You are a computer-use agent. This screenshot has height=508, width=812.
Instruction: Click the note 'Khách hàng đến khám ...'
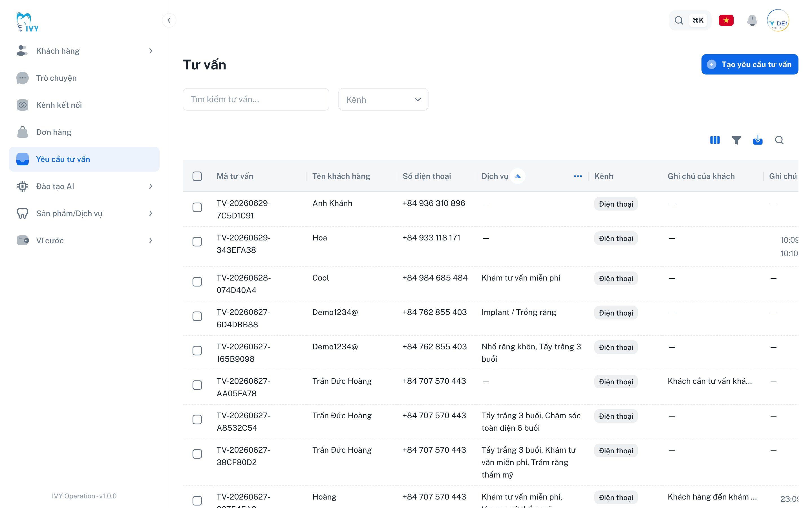click(x=712, y=497)
